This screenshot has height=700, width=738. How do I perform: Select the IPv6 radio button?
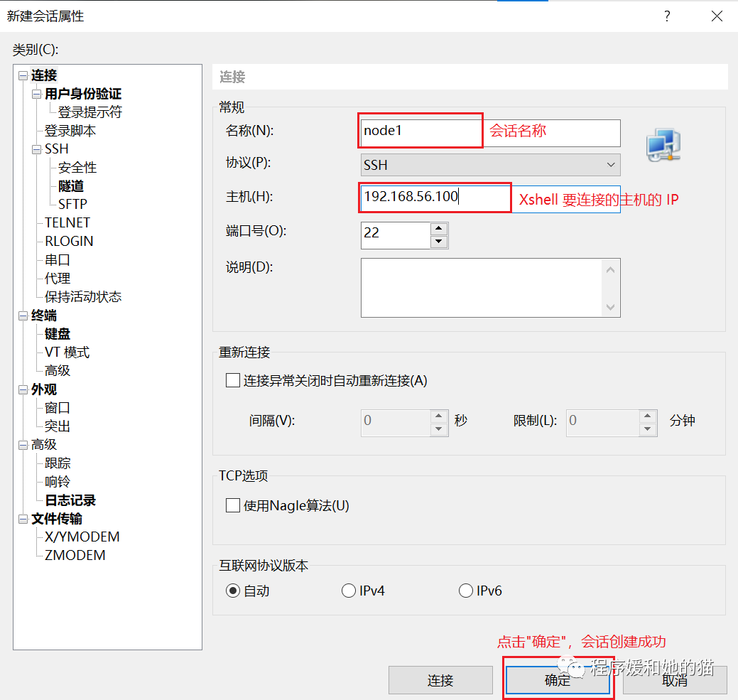tap(465, 591)
